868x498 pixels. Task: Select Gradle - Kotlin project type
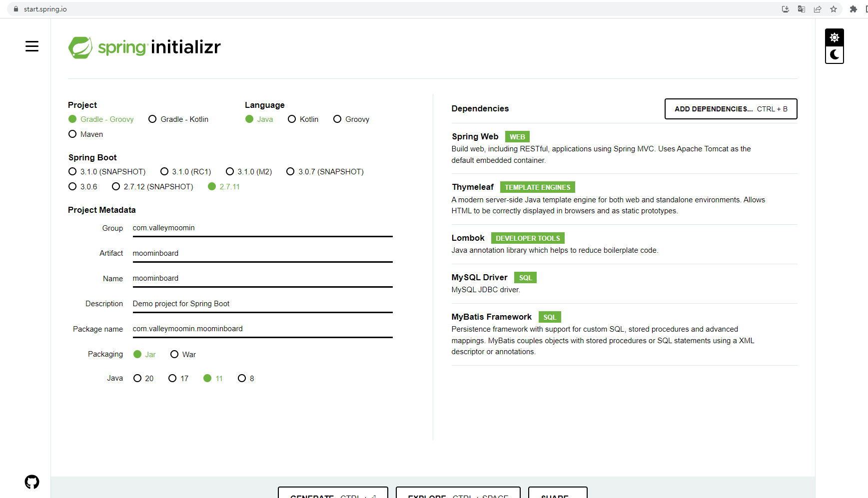[x=178, y=119]
